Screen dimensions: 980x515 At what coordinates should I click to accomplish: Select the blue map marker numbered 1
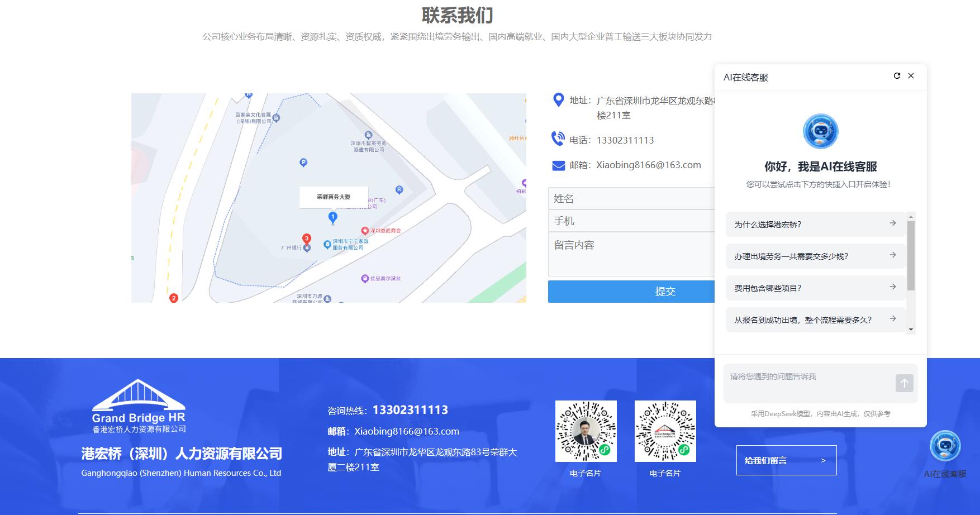click(333, 218)
